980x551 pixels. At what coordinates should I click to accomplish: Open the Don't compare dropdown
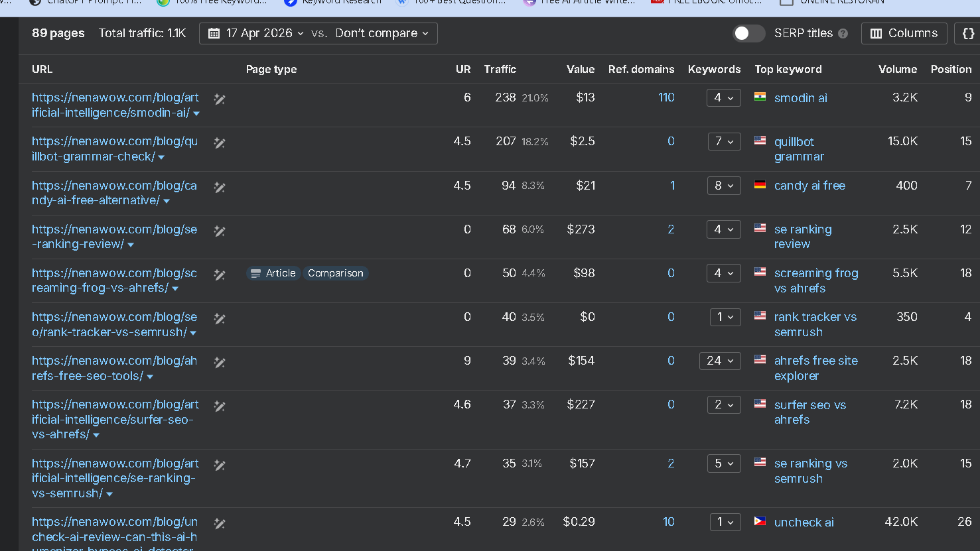(382, 33)
